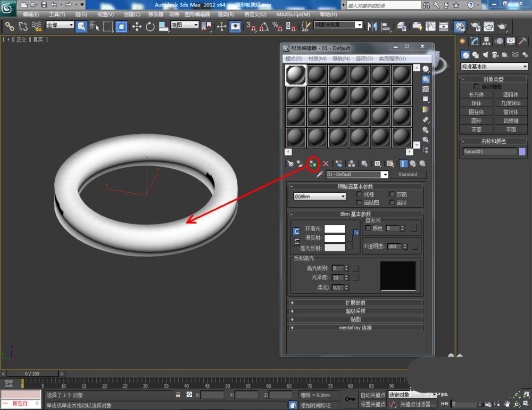Click Select by Name icon
Image resolution: width=532 pixels, height=410 pixels.
tap(94, 27)
